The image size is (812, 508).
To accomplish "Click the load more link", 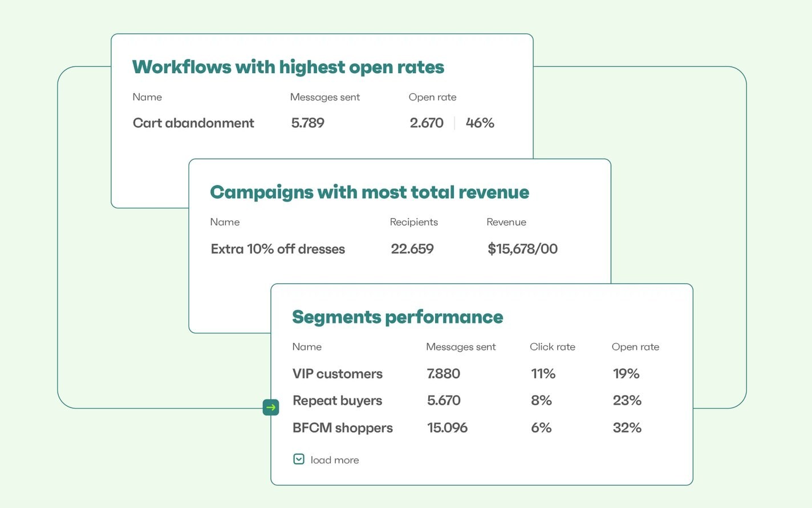I will 335,460.
